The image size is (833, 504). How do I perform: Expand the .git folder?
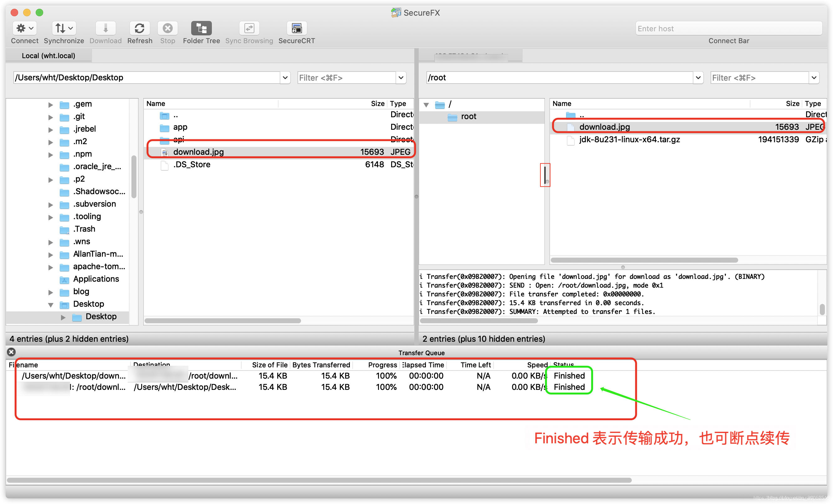tap(50, 117)
